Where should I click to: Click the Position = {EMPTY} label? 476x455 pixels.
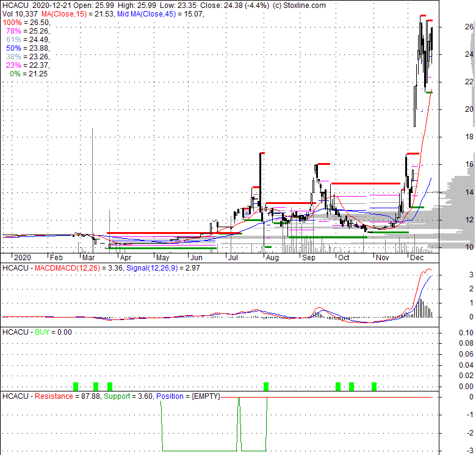(188, 396)
